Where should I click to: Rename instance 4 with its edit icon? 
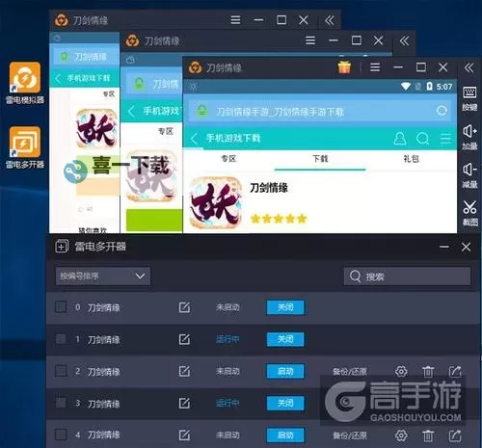184,435
